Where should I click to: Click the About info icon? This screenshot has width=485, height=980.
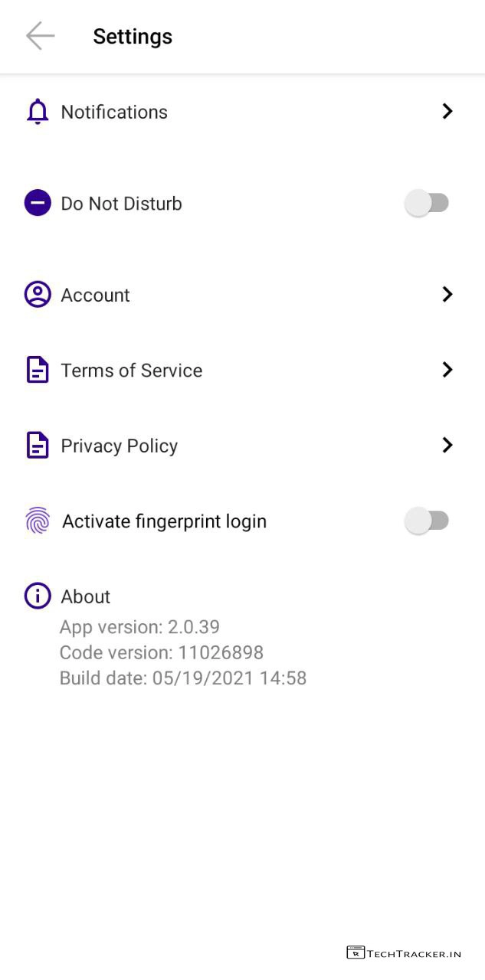(x=38, y=596)
